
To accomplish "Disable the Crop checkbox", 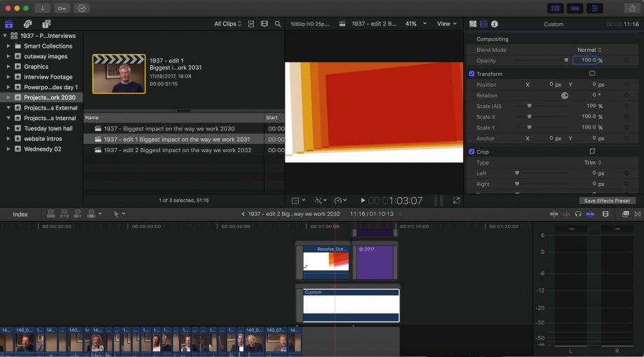I will pyautogui.click(x=471, y=151).
